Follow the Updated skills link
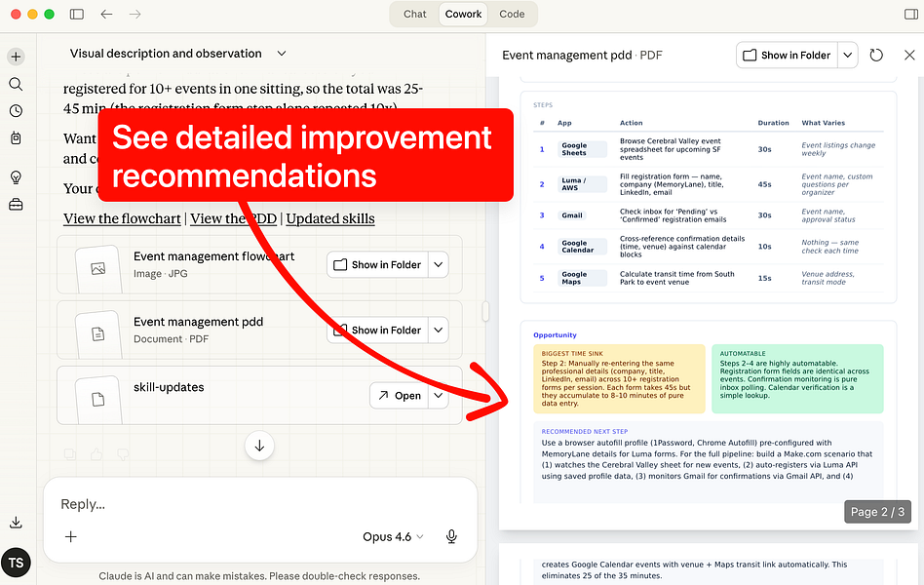The height and width of the screenshot is (585, 924). (x=330, y=218)
